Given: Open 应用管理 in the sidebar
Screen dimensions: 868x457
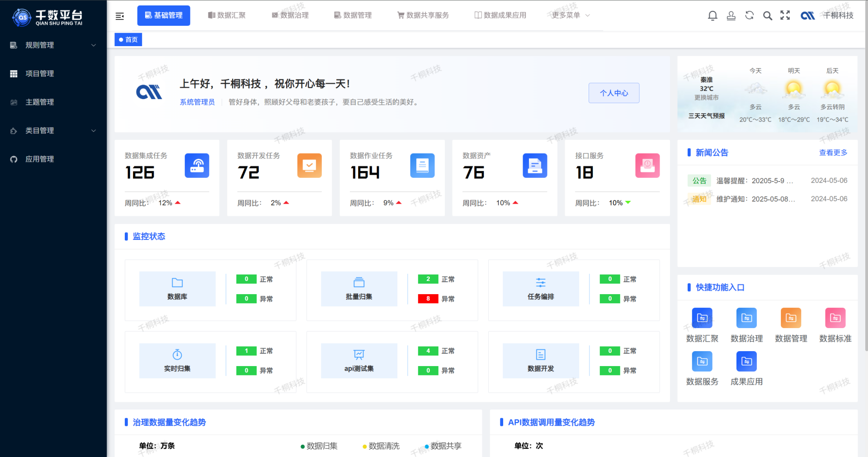Looking at the screenshot, I should [53, 159].
